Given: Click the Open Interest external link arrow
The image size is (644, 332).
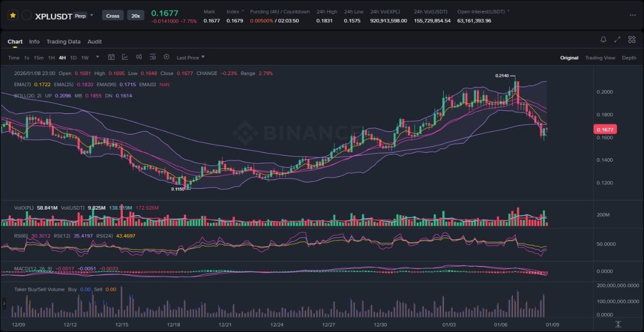Looking at the screenshot, I should coord(508,11).
